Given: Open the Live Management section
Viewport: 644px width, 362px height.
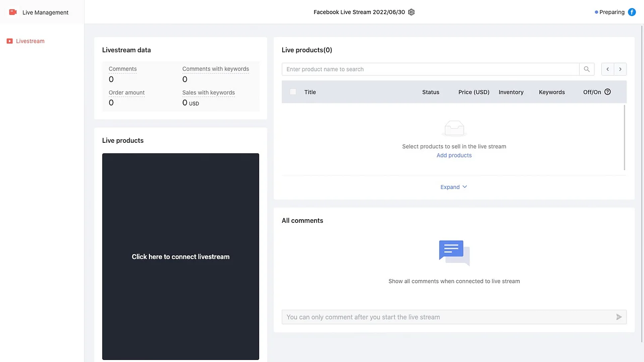Looking at the screenshot, I should (x=45, y=12).
